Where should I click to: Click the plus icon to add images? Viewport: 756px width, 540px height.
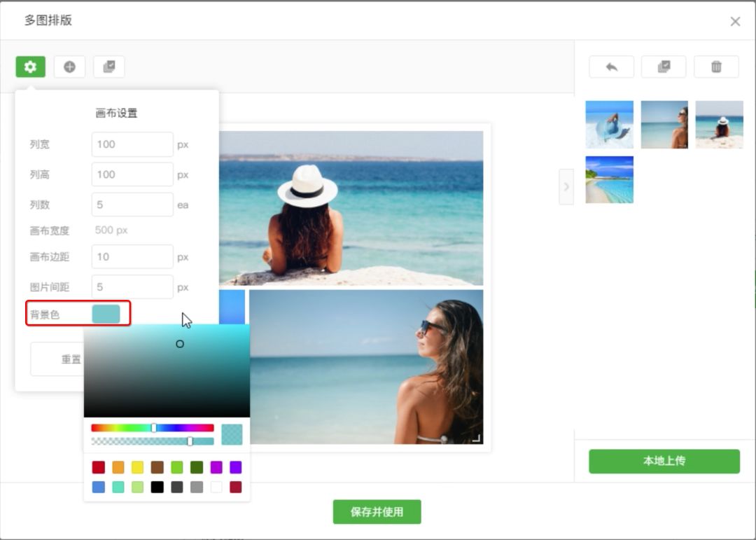coord(69,67)
